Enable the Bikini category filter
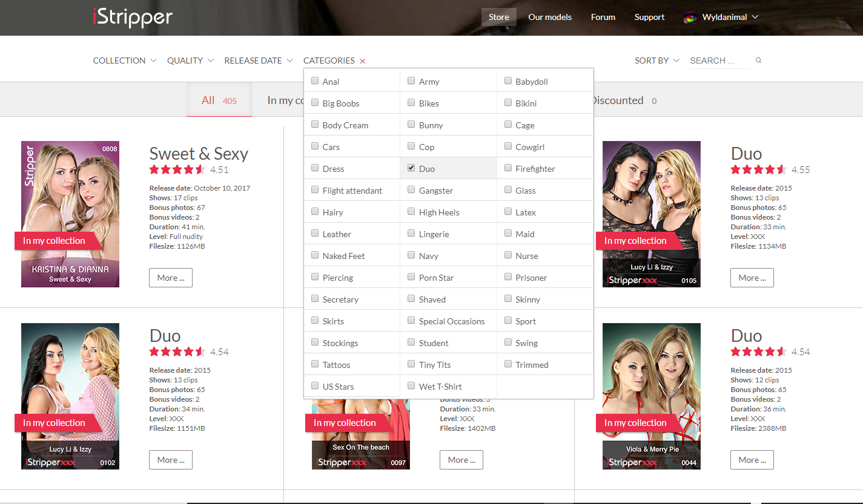863x504 pixels. coord(508,102)
